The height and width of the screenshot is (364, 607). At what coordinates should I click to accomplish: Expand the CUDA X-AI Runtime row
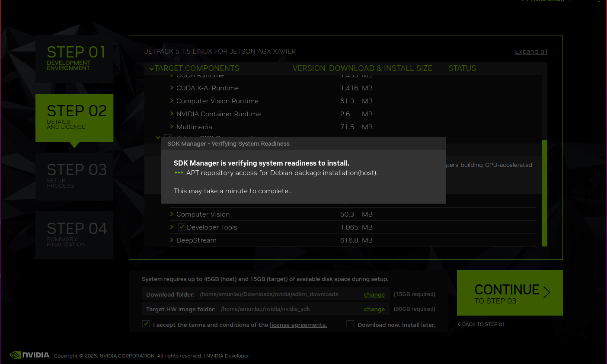tap(172, 88)
